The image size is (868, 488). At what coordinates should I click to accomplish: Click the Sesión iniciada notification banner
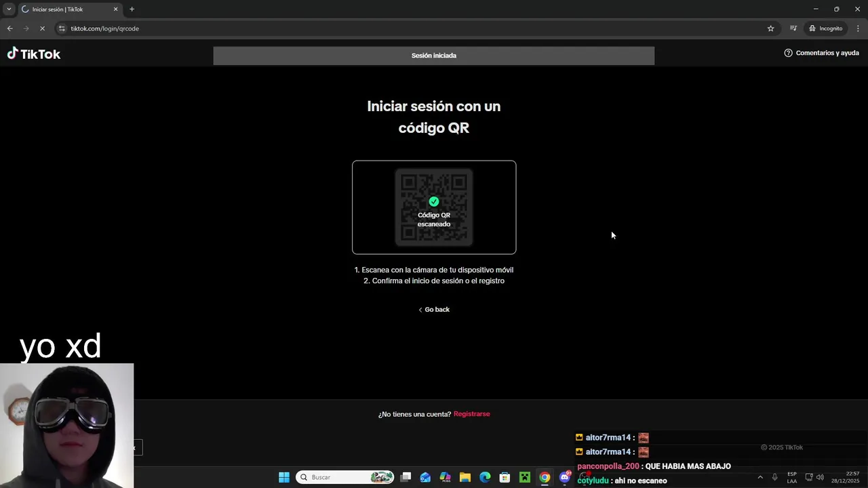[x=434, y=56]
